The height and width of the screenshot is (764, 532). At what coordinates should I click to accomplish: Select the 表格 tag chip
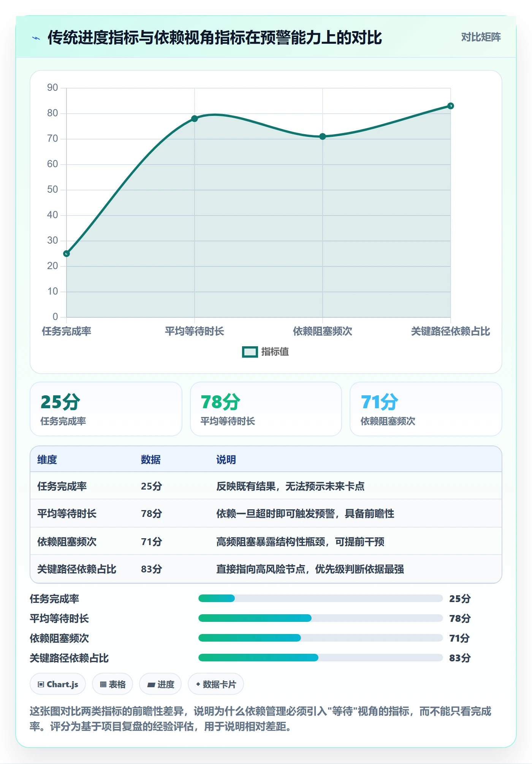click(112, 684)
